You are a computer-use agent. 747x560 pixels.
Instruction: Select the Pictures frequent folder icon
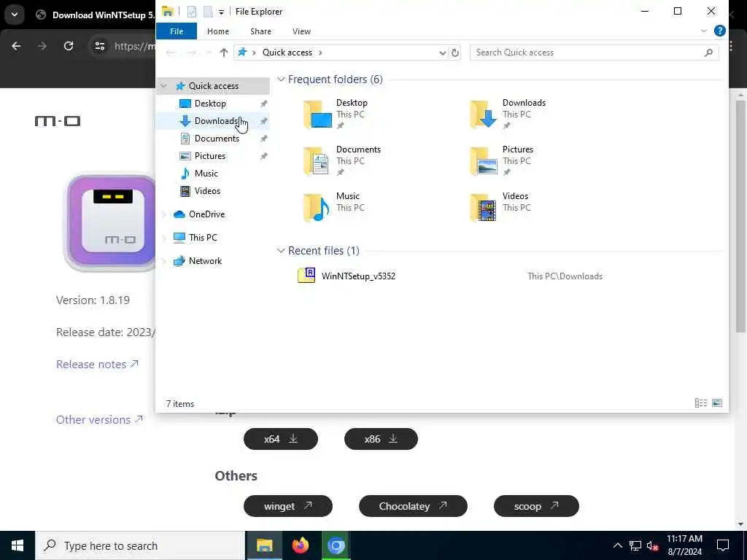pos(484,161)
